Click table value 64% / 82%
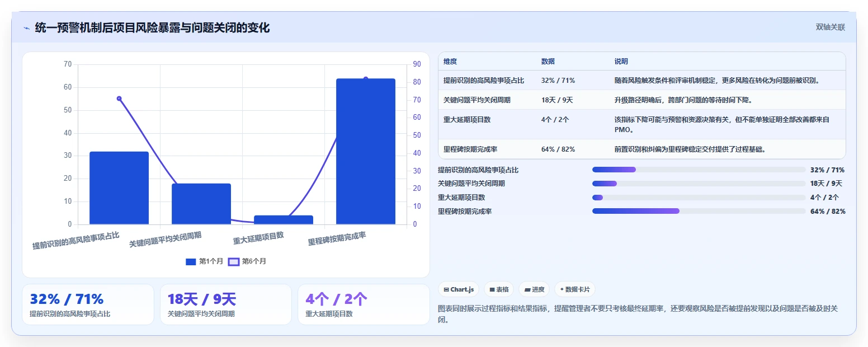This screenshot has height=347, width=868. point(558,149)
